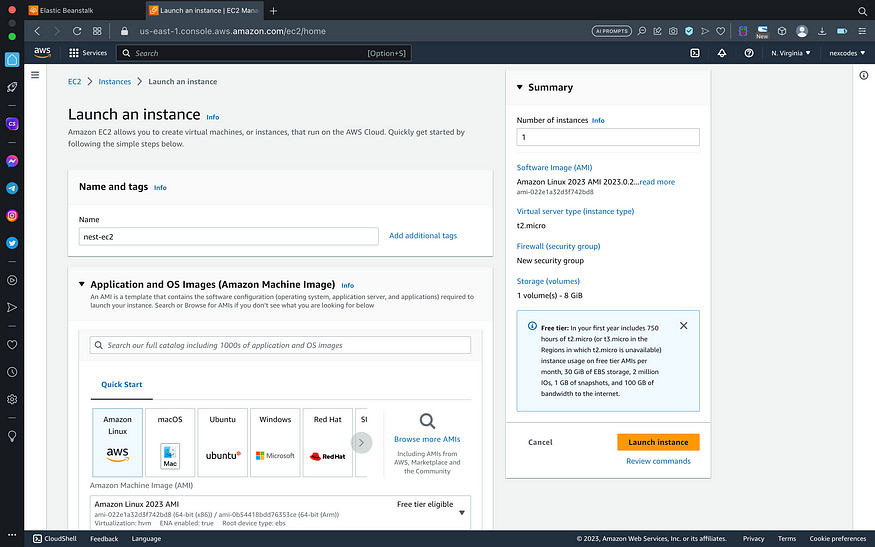The image size is (875, 547).
Task: Click the AWS console Search box
Action: 263,53
